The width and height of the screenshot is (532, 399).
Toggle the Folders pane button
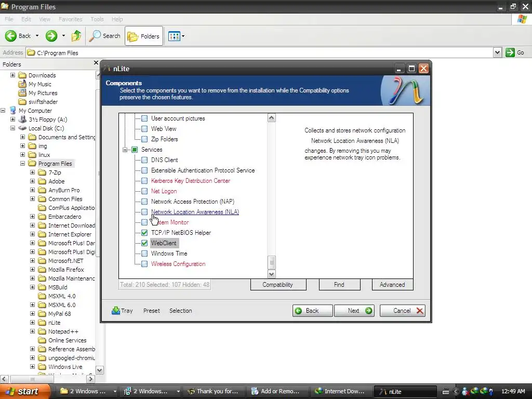click(x=144, y=36)
